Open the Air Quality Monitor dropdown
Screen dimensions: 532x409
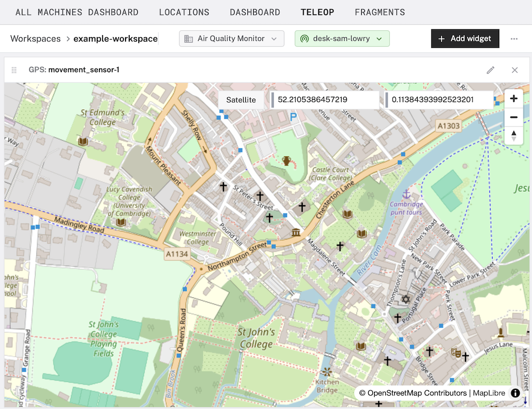[x=231, y=38]
